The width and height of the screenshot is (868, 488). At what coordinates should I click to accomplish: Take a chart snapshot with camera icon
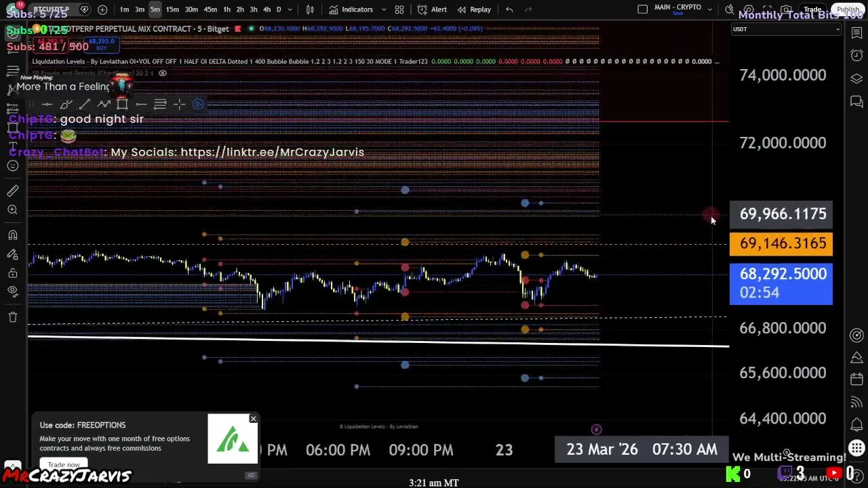pyautogui.click(x=786, y=9)
